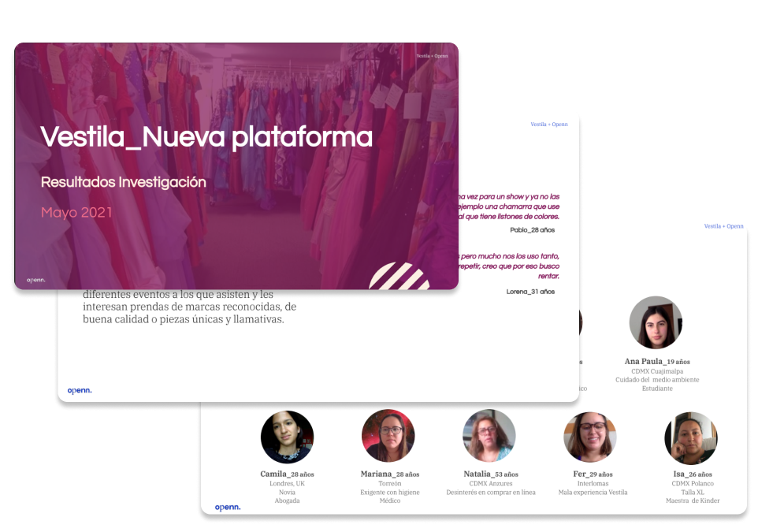The image size is (758, 532).
Task: Open Camila's profile photo
Action: point(287,437)
